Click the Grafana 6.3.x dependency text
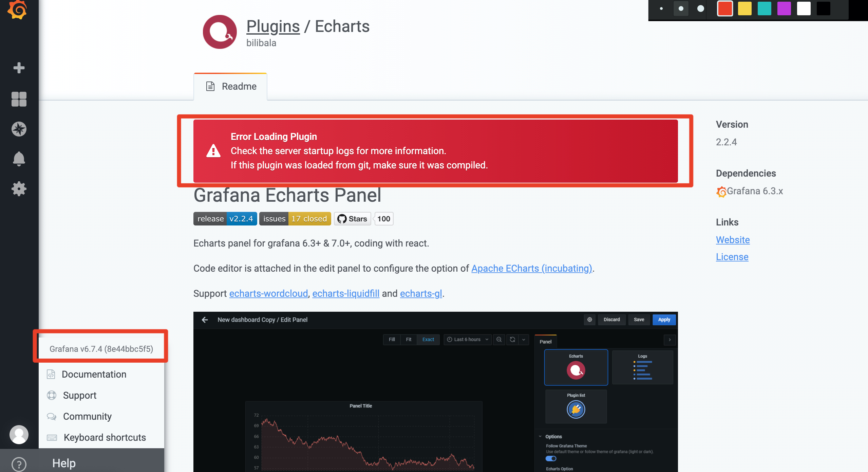The height and width of the screenshot is (472, 868). click(x=755, y=191)
